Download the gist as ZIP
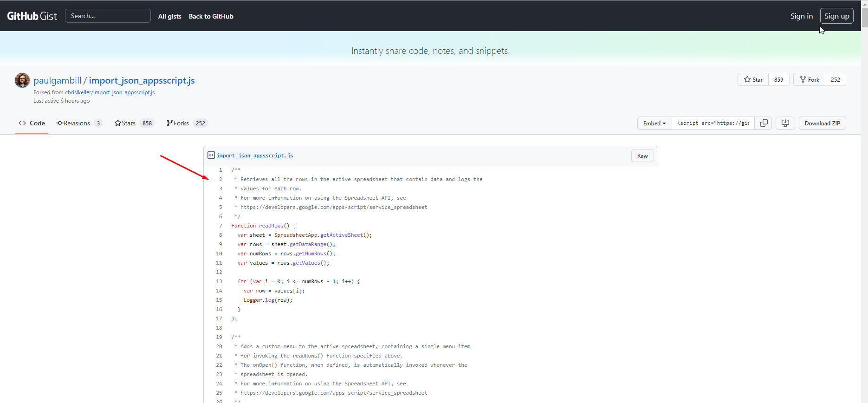This screenshot has width=868, height=403. (822, 123)
